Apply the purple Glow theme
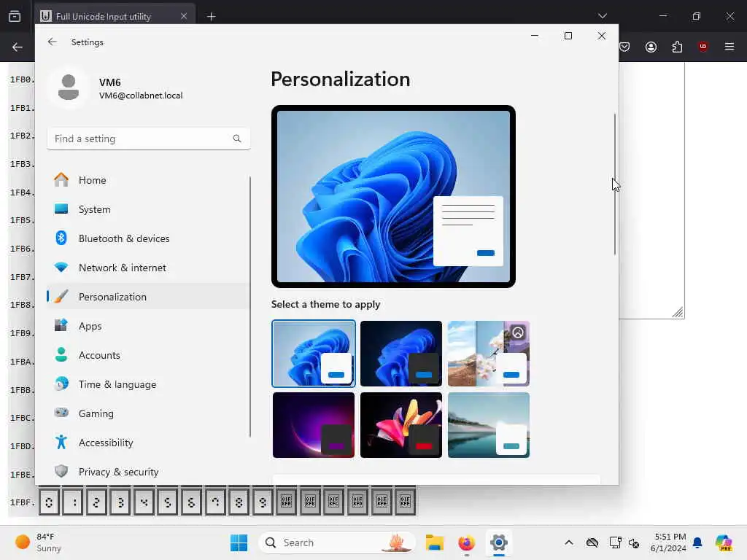 [x=314, y=425]
